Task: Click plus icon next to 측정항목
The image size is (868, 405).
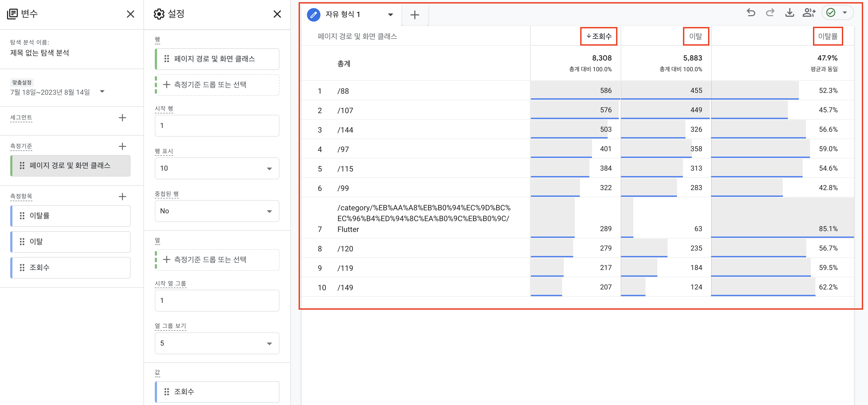Action: (122, 197)
